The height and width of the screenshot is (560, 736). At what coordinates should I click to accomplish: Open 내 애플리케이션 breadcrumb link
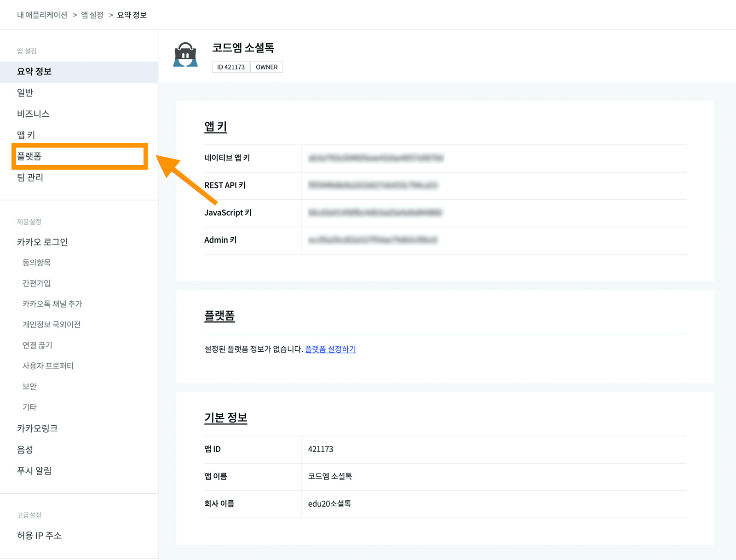tap(42, 15)
